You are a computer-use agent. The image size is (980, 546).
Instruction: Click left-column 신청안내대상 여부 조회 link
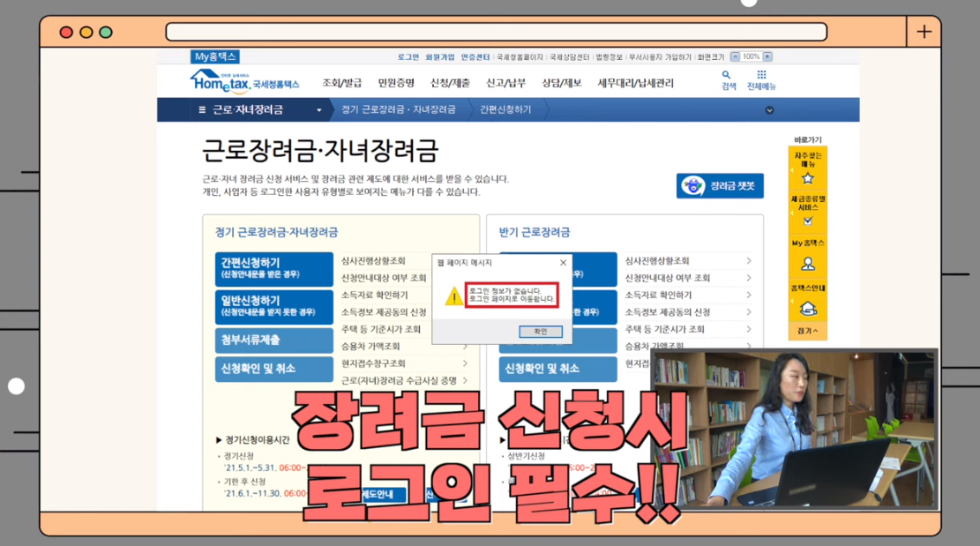pyautogui.click(x=384, y=277)
